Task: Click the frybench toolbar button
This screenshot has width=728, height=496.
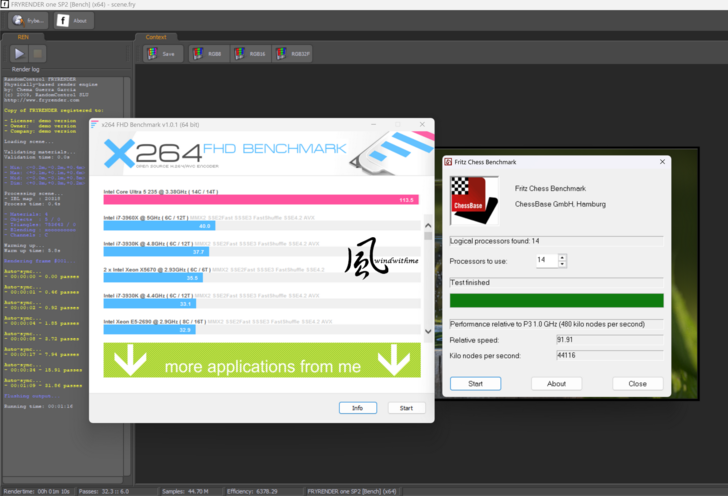Action: click(27, 20)
